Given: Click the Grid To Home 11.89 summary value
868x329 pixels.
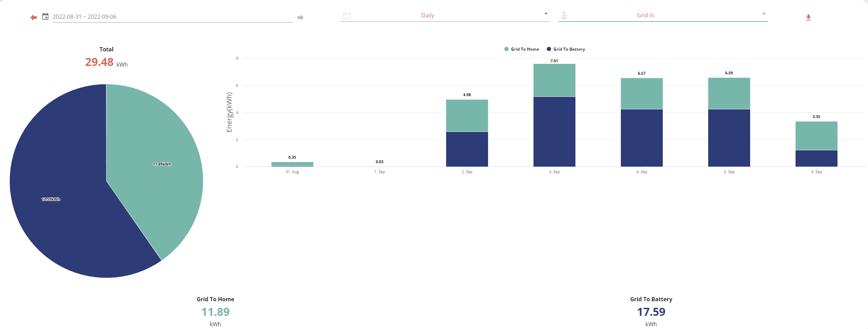Looking at the screenshot, I should 216,312.
